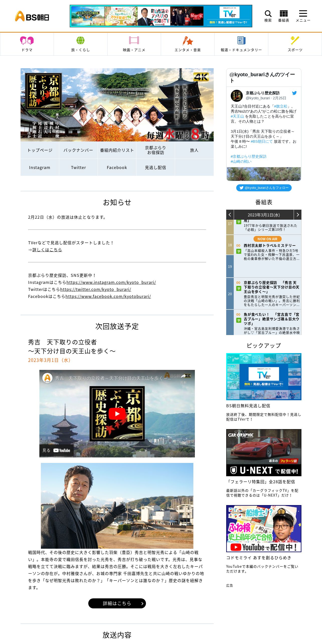Click the 詳細はこちら button
Image resolution: width=322 pixels, height=644 pixels.
point(117,603)
